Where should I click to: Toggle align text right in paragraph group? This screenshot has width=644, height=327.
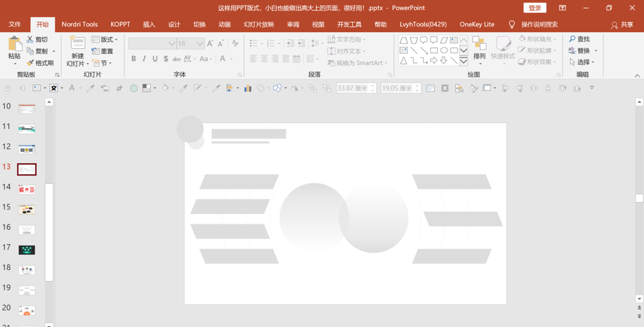tap(275, 59)
